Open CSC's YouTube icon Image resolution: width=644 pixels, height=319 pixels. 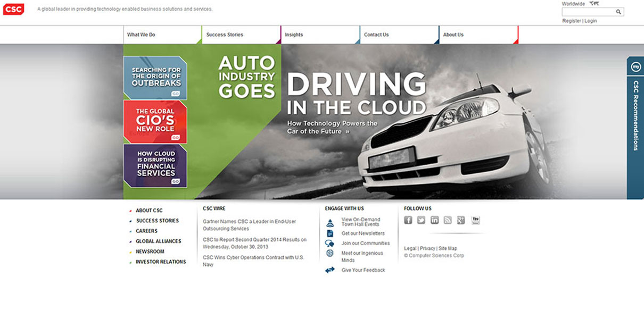tap(476, 220)
